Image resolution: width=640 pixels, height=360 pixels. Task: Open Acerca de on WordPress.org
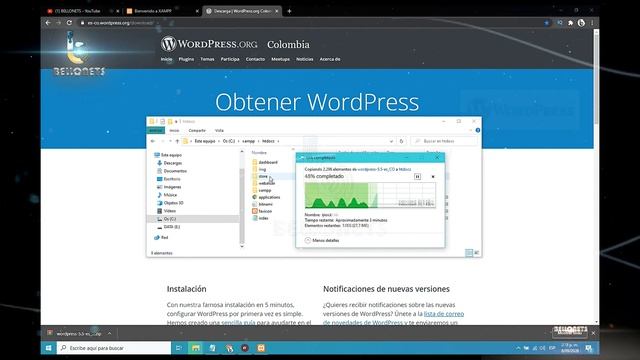[x=330, y=59]
